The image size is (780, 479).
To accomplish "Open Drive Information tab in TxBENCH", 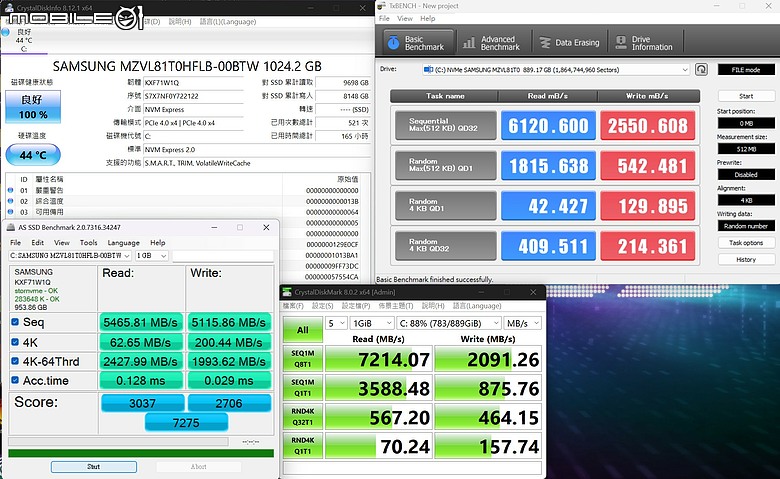I will click(645, 43).
